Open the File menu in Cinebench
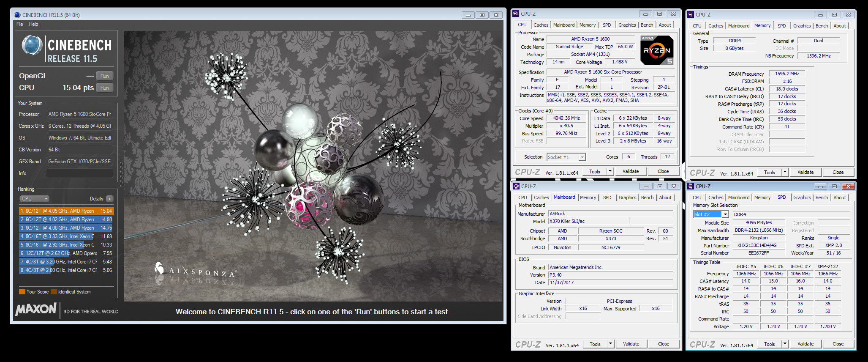The height and width of the screenshot is (362, 868). point(20,24)
